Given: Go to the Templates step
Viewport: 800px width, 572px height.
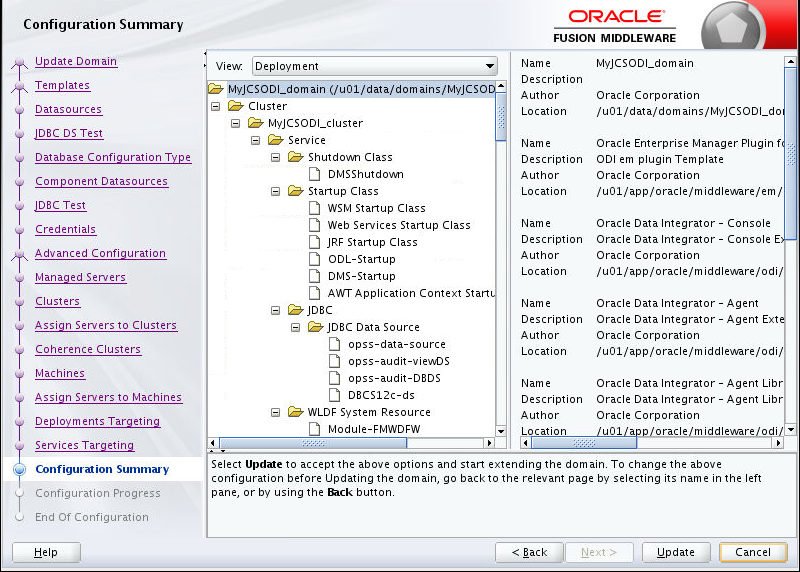Looking at the screenshot, I should (x=62, y=85).
